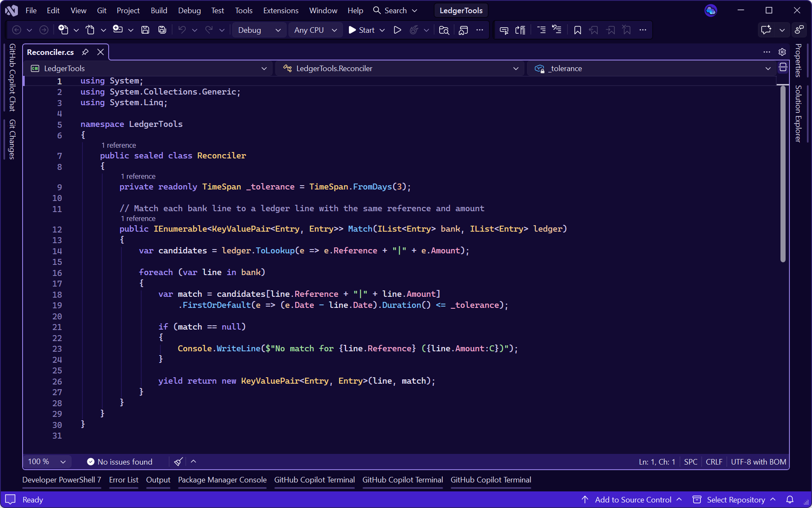Open the Solution Explorer side tab

(x=799, y=114)
